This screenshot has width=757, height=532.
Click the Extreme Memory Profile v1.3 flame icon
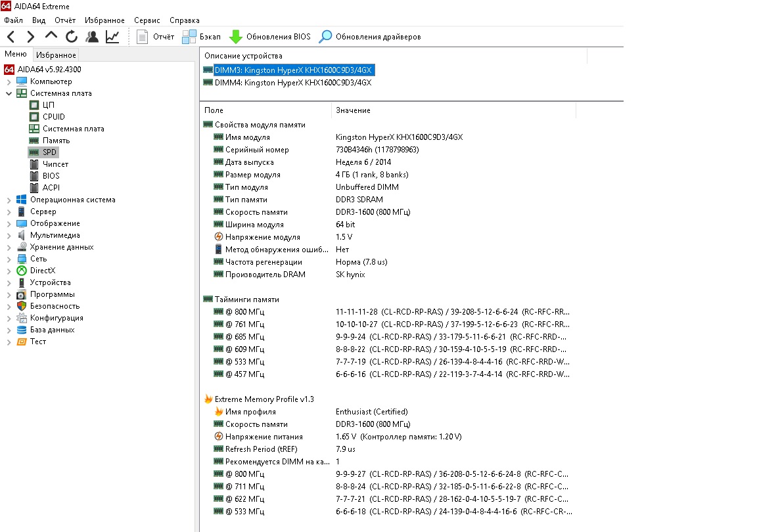(208, 399)
